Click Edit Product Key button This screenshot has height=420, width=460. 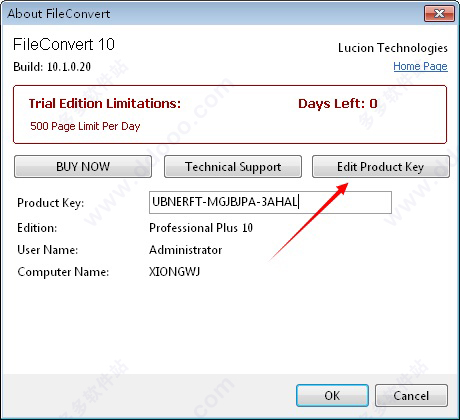[381, 166]
